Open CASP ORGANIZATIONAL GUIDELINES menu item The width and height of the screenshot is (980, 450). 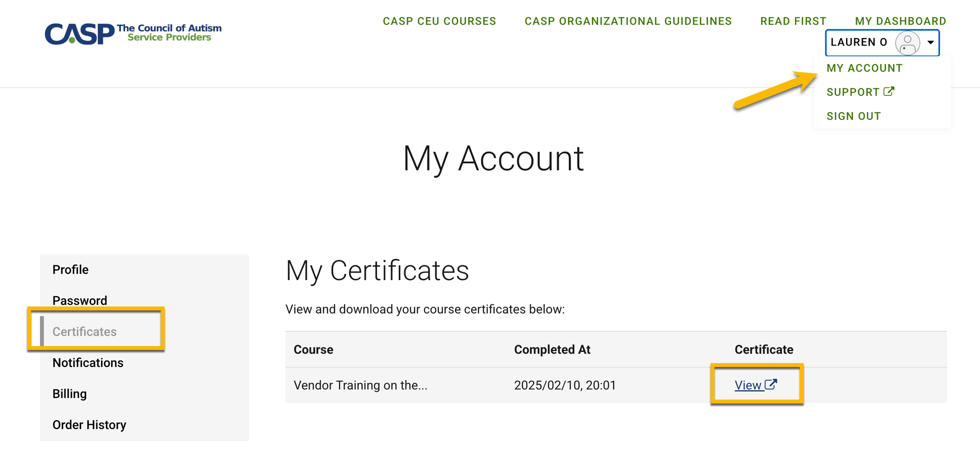point(628,21)
